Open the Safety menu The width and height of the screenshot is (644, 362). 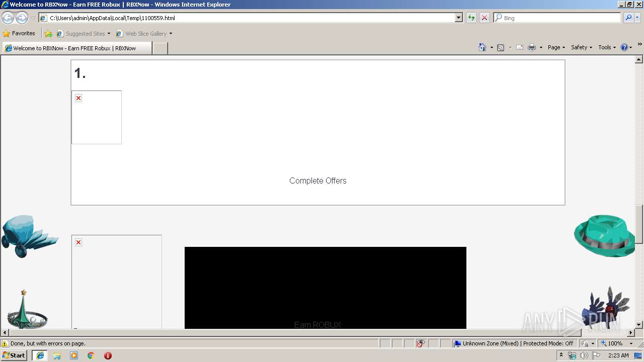coord(582,47)
